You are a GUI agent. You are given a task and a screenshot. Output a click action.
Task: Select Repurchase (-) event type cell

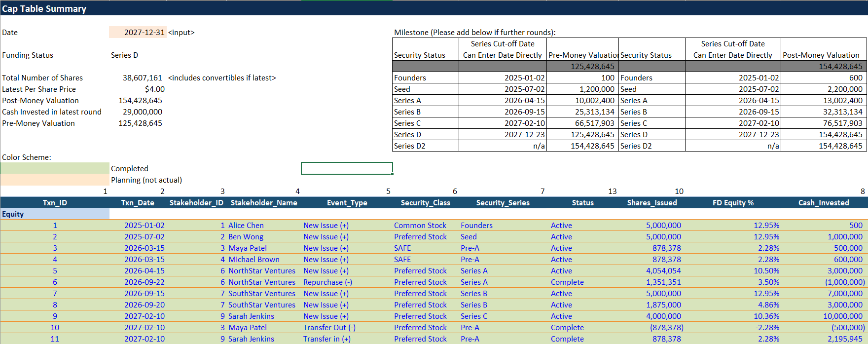347,282
